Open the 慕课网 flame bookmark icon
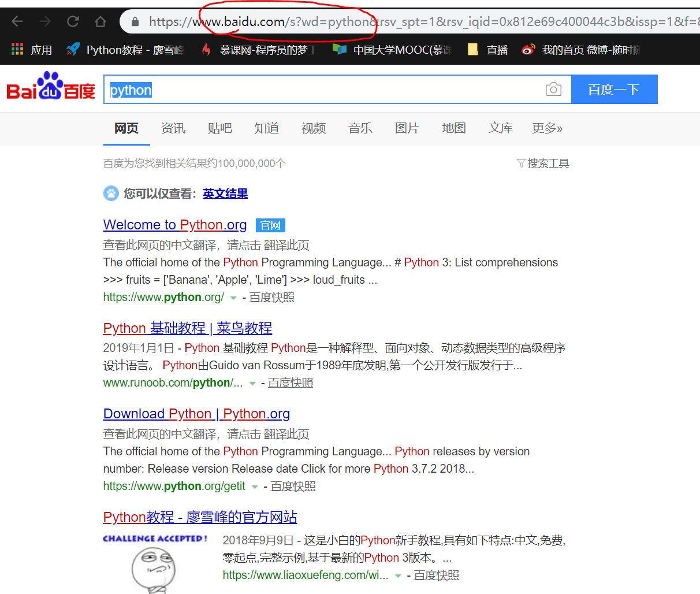 click(x=206, y=49)
